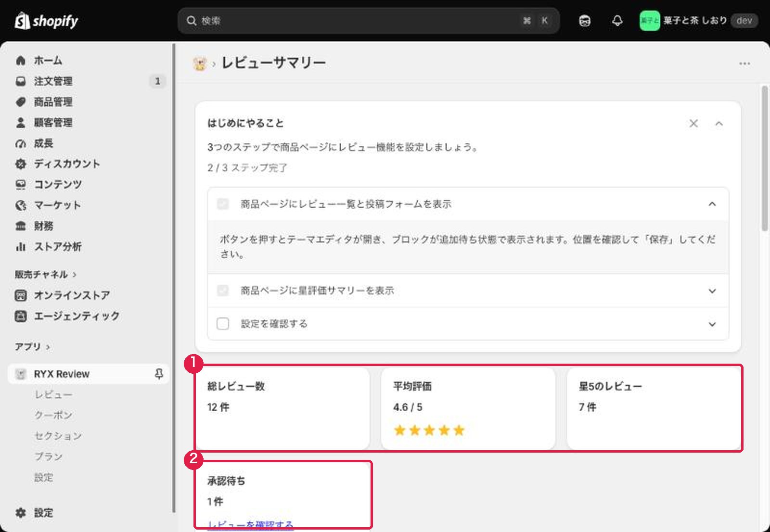770x532 pixels.
Task: Open the セクション subpage of RYX Review
Action: [58, 436]
